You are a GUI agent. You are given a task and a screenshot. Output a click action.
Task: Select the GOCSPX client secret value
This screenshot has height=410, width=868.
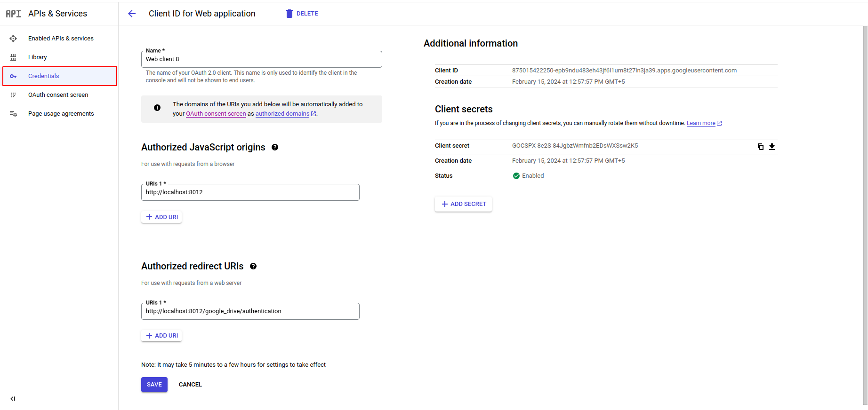tap(575, 146)
